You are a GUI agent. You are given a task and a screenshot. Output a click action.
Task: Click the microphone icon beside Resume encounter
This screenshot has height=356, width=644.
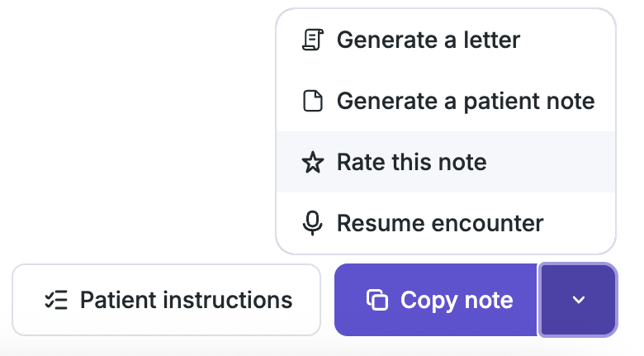313,223
